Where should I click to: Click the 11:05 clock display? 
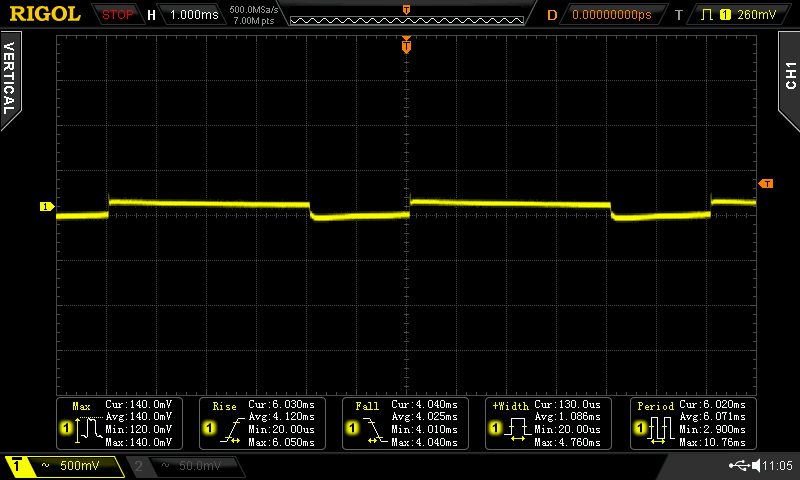(777, 466)
